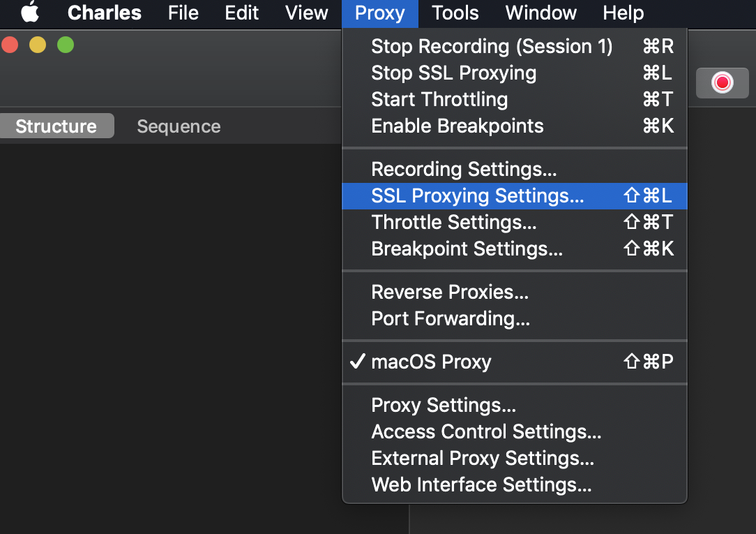This screenshot has width=756, height=534.
Task: Close the Charles window with red button
Action: point(10,45)
